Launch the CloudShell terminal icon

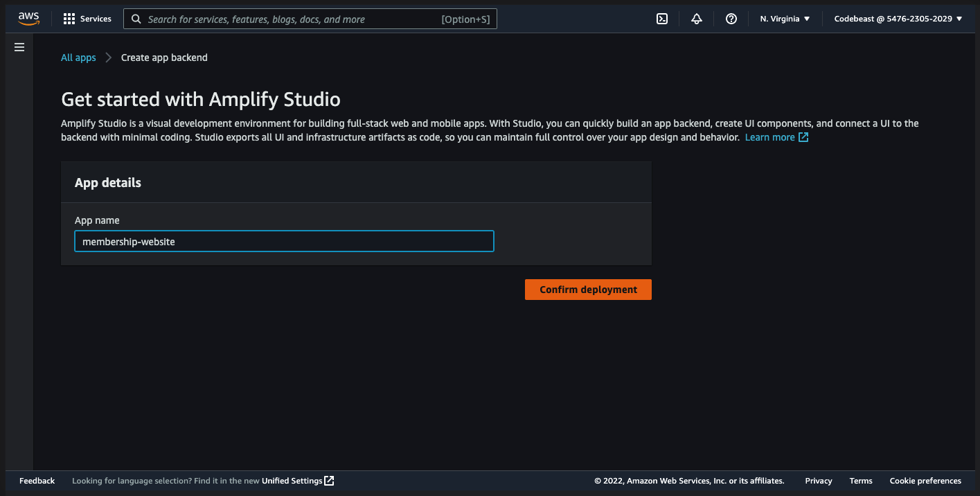(662, 19)
